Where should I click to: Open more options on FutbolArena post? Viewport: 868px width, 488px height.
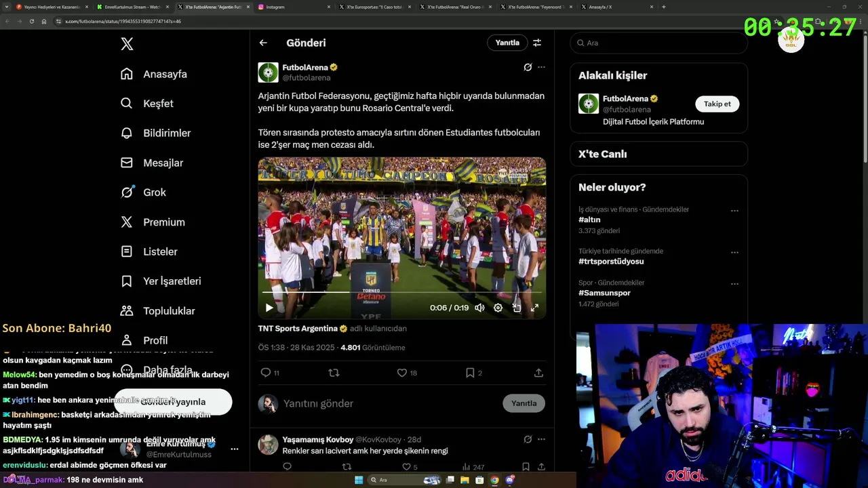click(541, 67)
